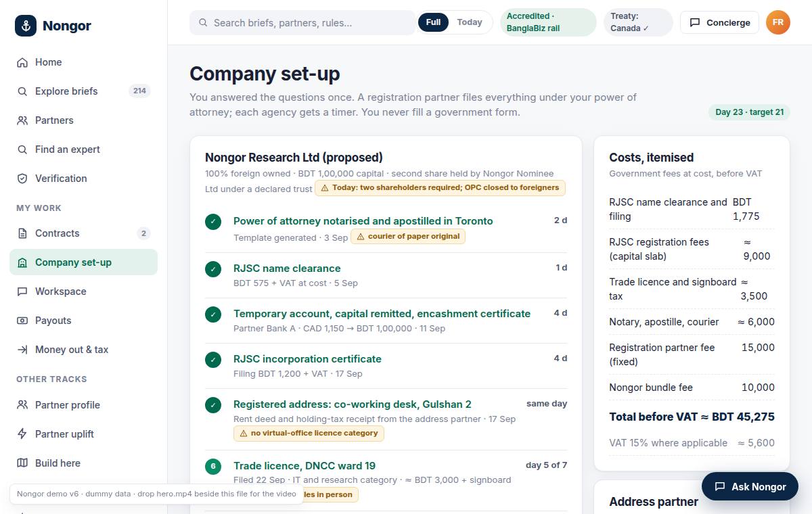This screenshot has width=812, height=514.
Task: Open the Workspace section
Action: tap(83, 291)
